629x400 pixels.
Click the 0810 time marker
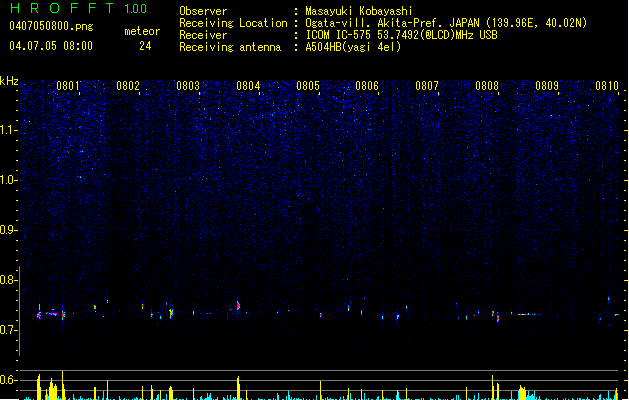tap(607, 86)
